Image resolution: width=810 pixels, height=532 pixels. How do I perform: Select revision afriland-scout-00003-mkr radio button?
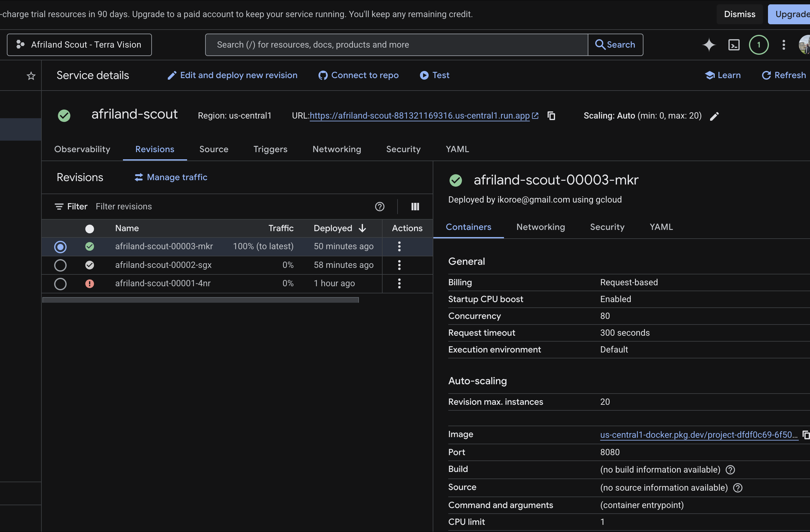[60, 247]
